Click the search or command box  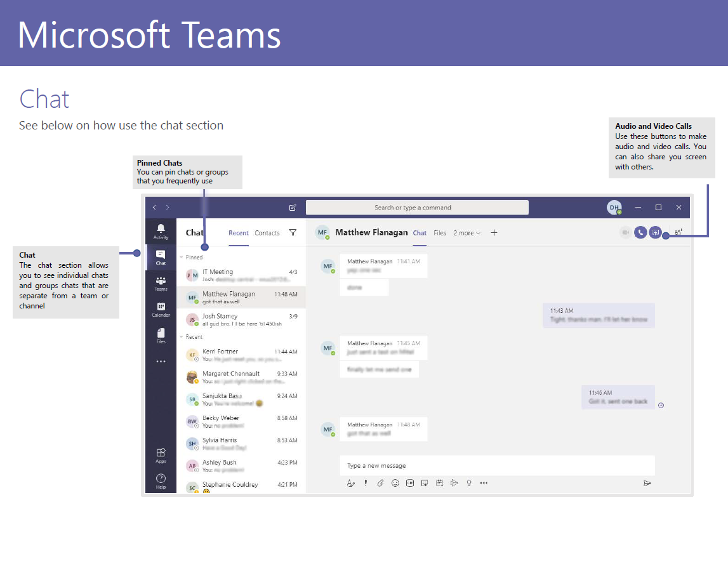point(417,208)
